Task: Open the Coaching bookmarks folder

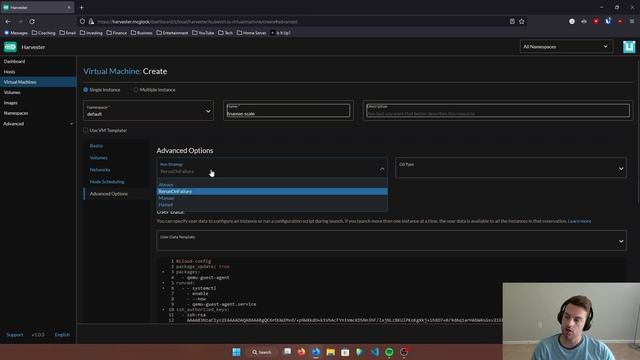Action: (x=44, y=33)
